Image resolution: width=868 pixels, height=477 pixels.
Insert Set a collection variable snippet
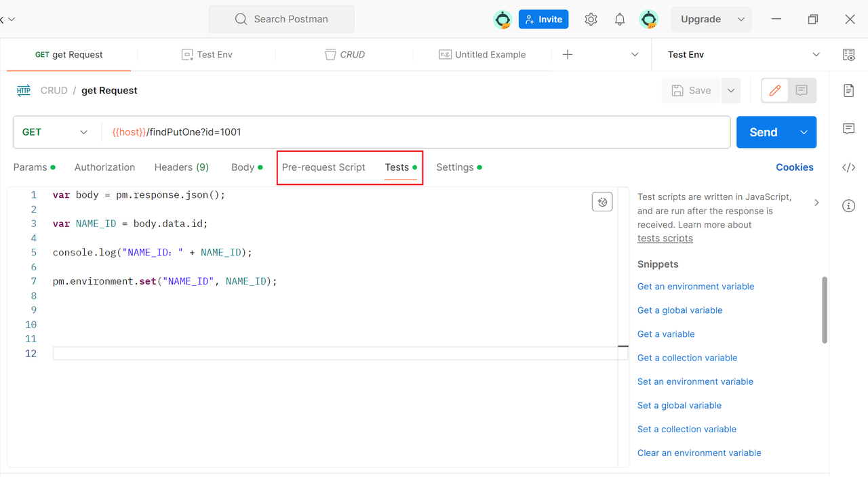(x=687, y=429)
